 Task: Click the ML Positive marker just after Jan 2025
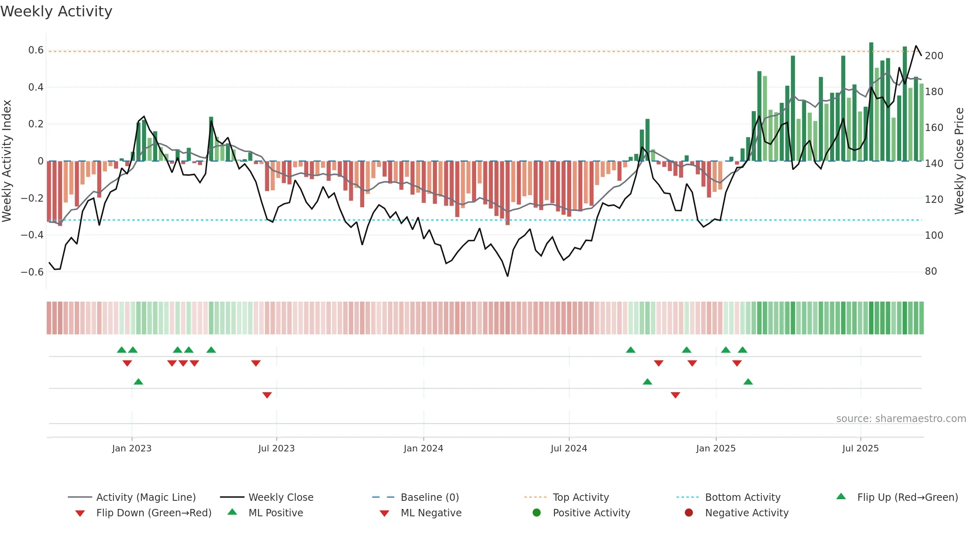click(x=748, y=382)
